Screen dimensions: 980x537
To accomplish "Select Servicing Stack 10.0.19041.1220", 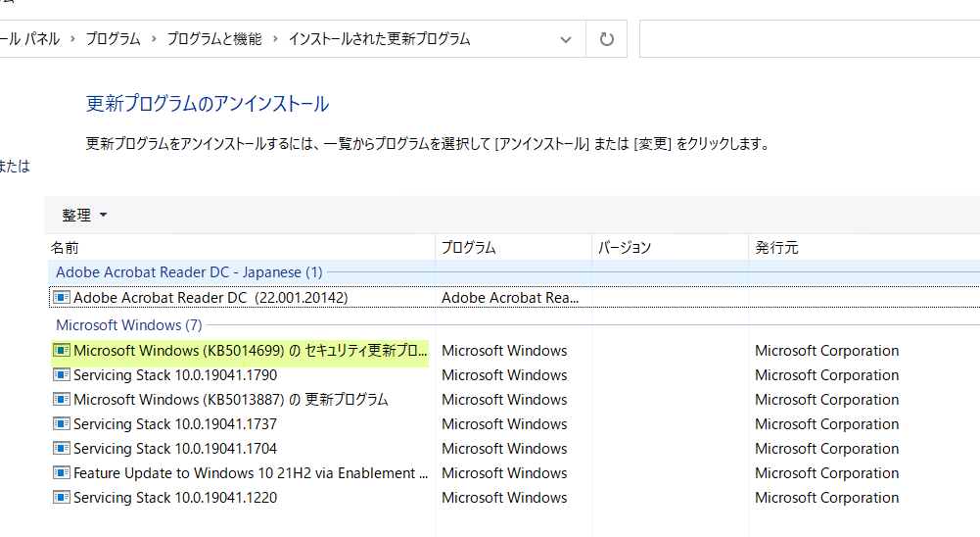I will (175, 498).
